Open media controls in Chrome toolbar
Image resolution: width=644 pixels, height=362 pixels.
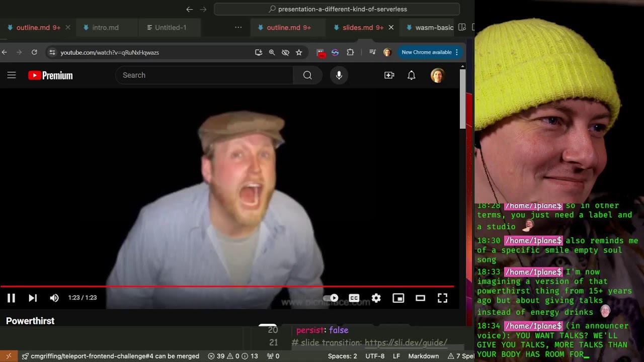372,52
